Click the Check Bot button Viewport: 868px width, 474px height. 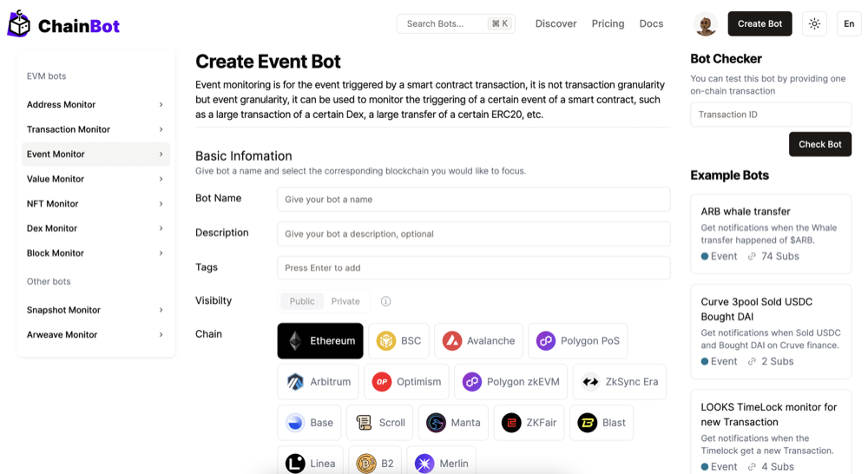(819, 144)
